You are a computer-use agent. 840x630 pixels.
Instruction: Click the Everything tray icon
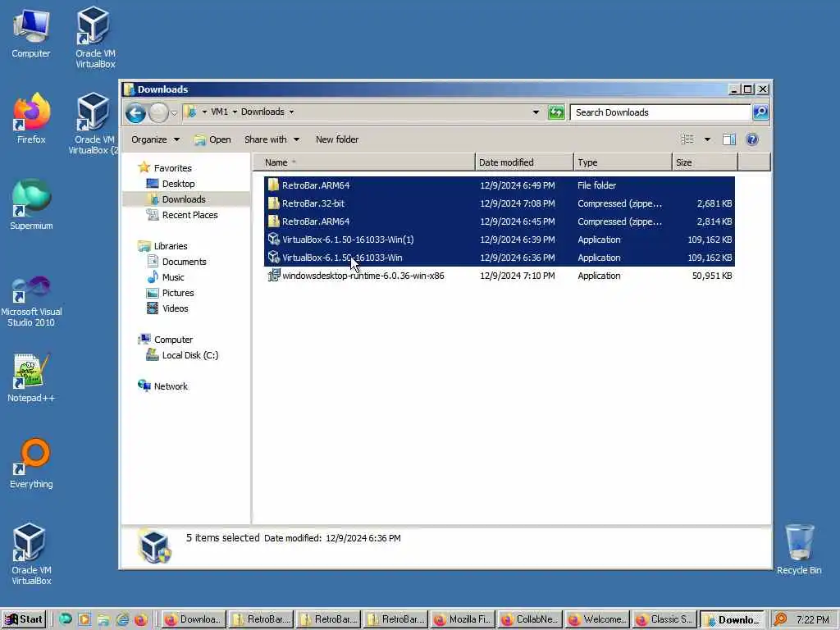(x=781, y=619)
